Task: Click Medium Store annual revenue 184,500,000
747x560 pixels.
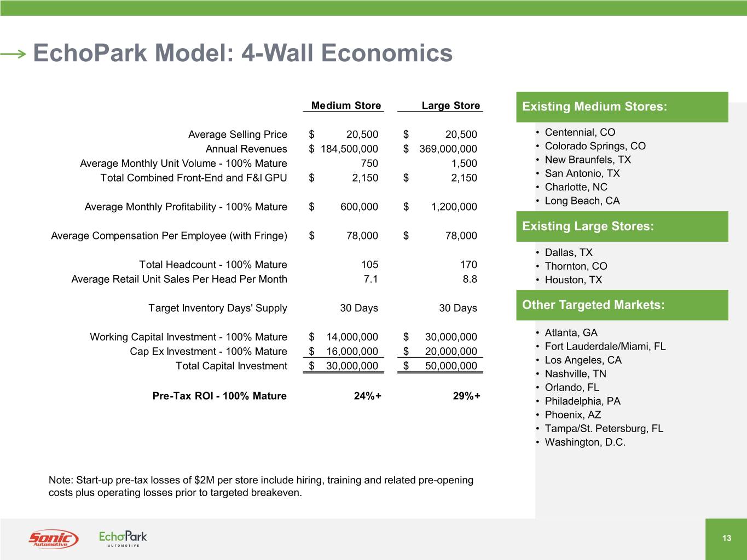Action: click(349, 149)
